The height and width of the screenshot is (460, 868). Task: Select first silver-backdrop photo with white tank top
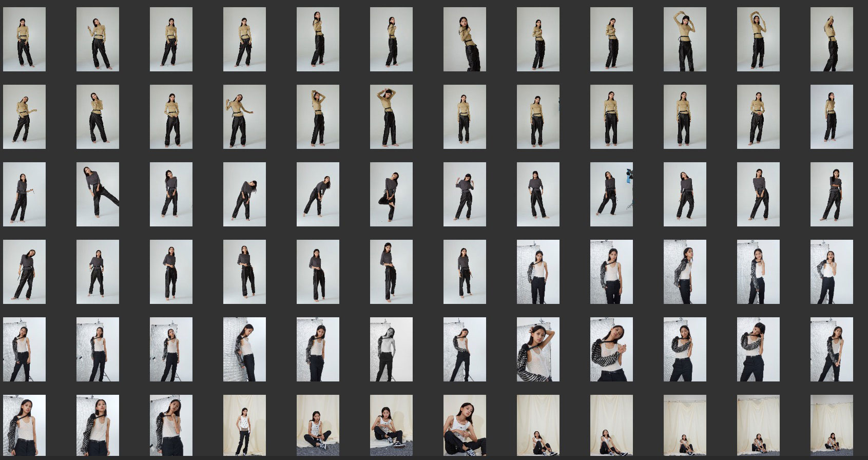(538, 272)
